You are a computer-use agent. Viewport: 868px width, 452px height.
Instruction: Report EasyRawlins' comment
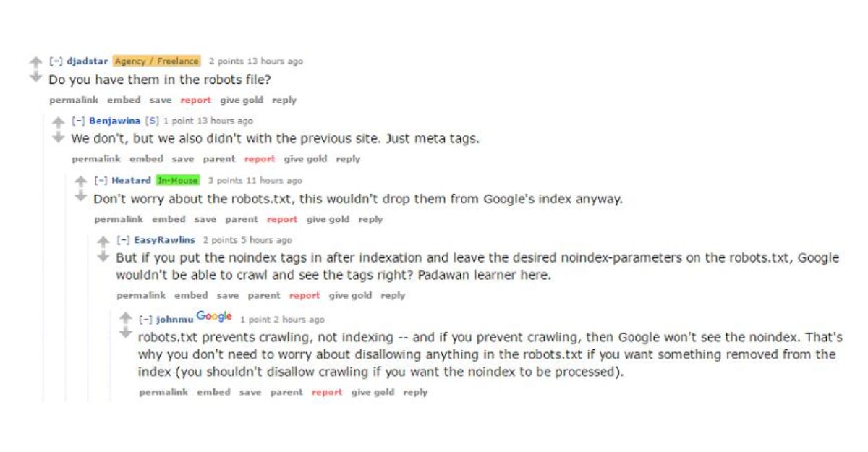point(305,295)
